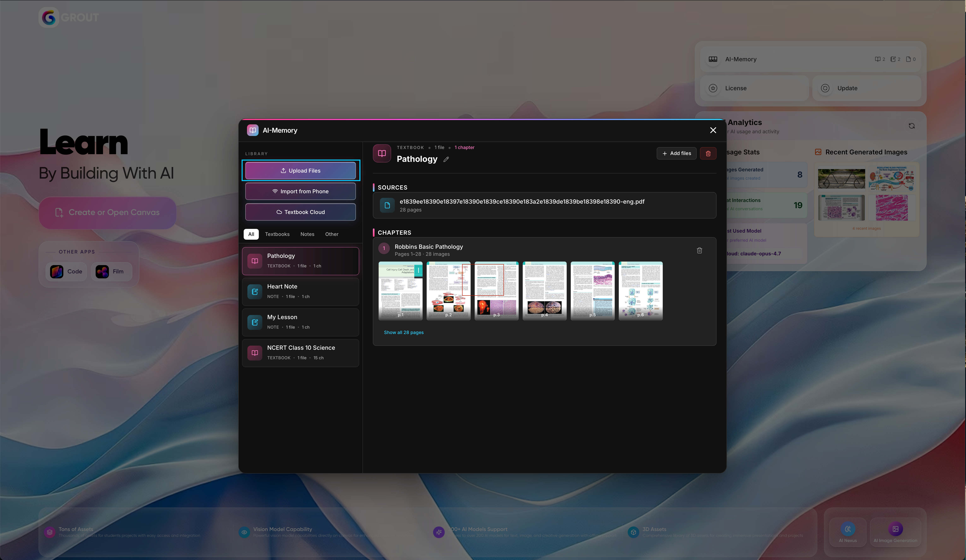Click Tons of Assets feature icon
The height and width of the screenshot is (560, 966).
pos(49,532)
